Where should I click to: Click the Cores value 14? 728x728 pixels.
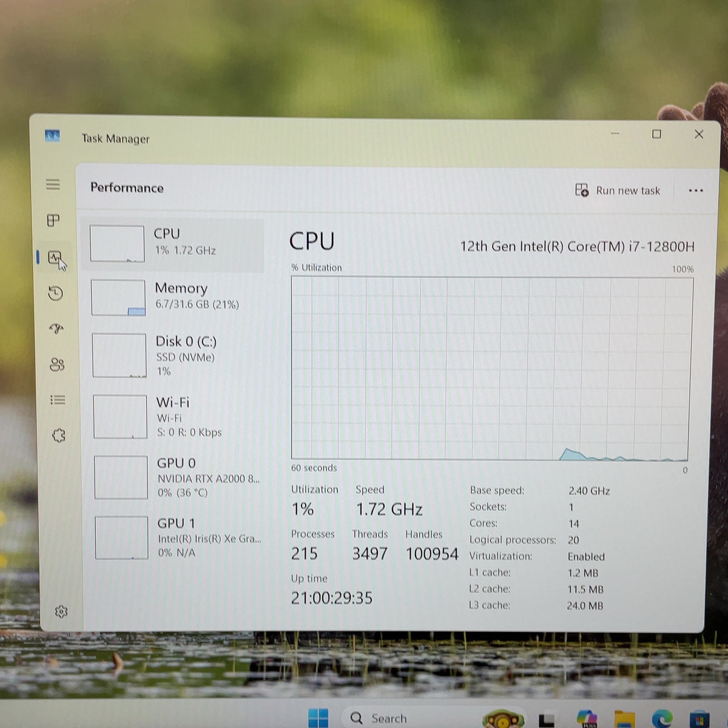coord(574,524)
